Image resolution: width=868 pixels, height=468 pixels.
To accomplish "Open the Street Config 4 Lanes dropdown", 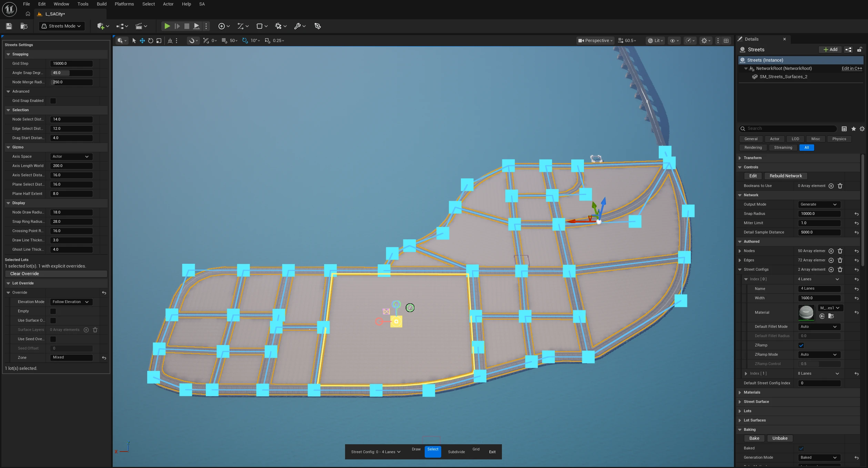I will tap(376, 452).
